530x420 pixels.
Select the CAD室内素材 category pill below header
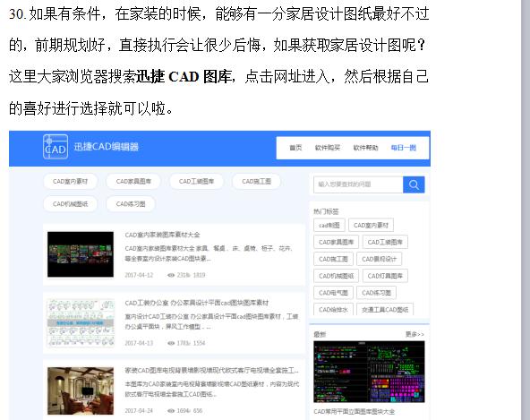tap(71, 182)
